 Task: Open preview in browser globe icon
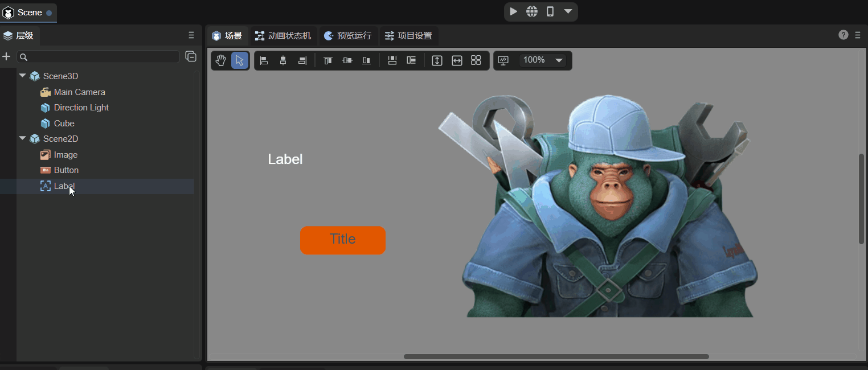click(531, 11)
